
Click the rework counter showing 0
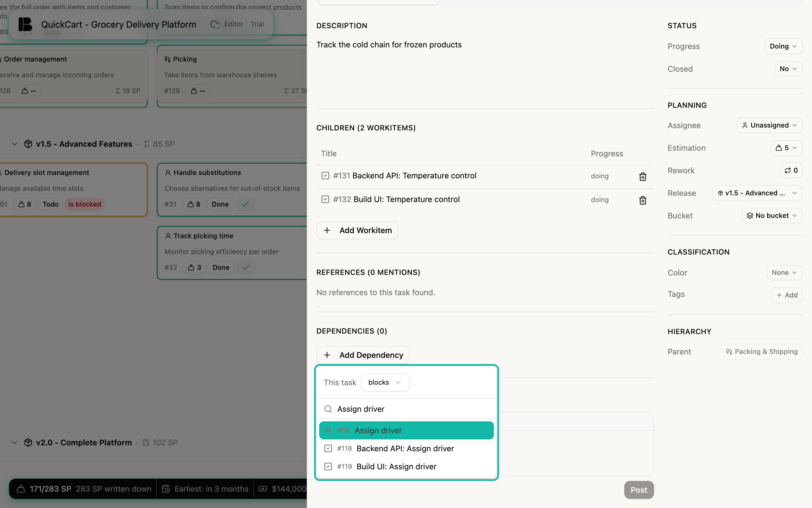(791, 170)
